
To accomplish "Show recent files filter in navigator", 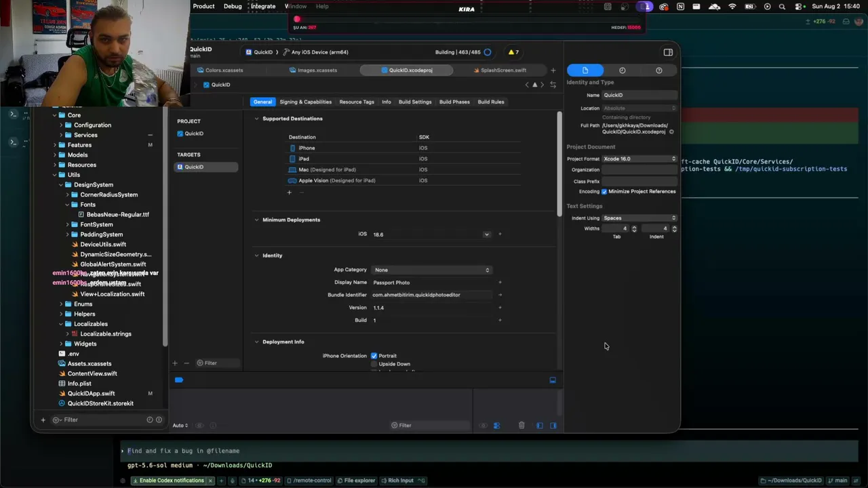I will (x=150, y=420).
